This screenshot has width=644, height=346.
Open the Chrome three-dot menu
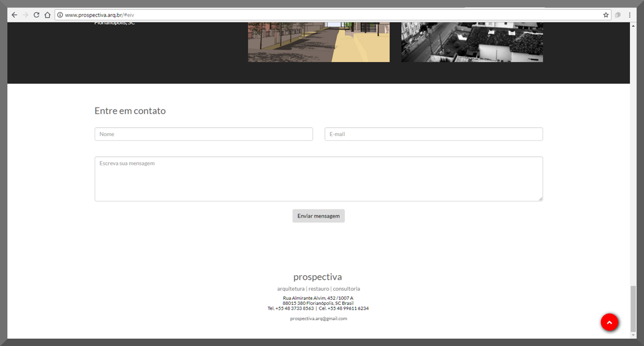tap(630, 15)
